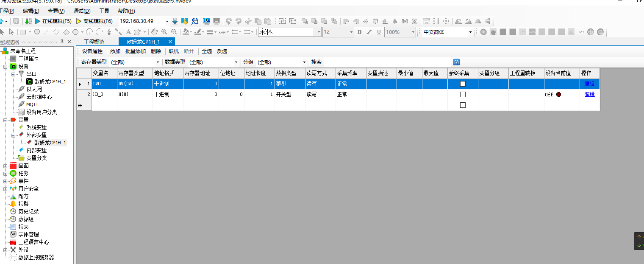Open the 查看(V) menu
This screenshot has width=644, height=264.
(56, 11)
